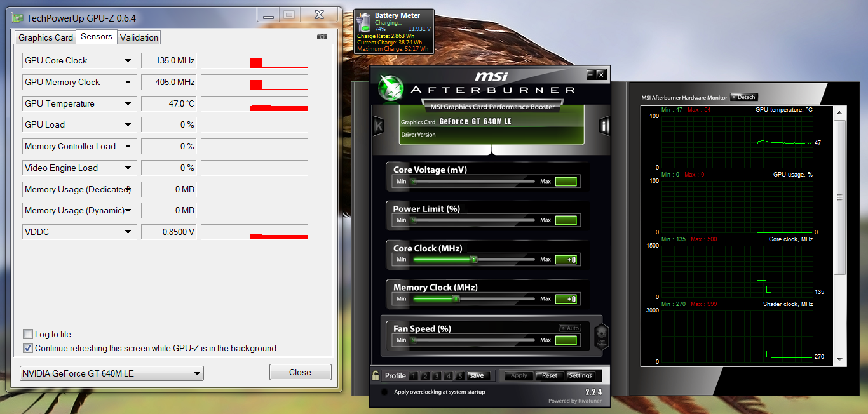The image size is (868, 414).
Task: Switch to the Sensors tab
Action: coord(97,37)
